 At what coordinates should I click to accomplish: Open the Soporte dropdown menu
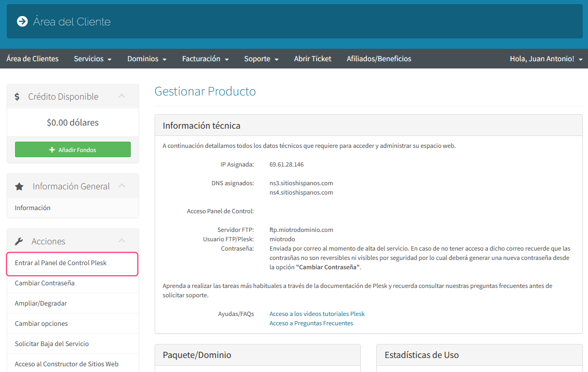(x=261, y=59)
